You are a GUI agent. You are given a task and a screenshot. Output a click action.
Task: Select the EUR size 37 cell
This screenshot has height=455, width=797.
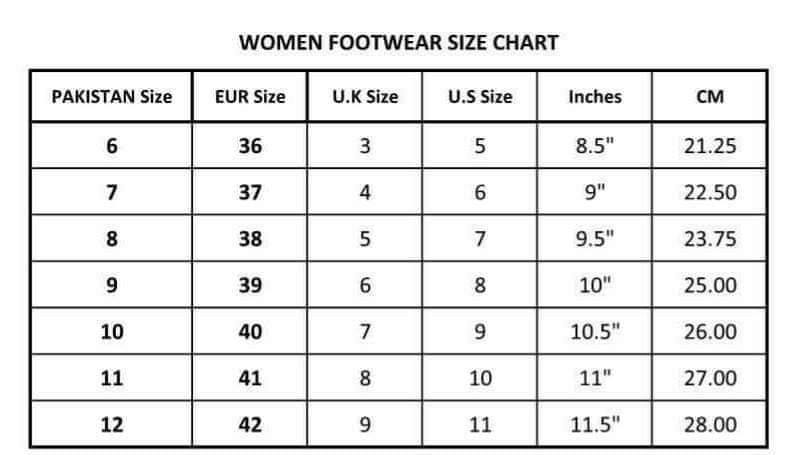(250, 193)
